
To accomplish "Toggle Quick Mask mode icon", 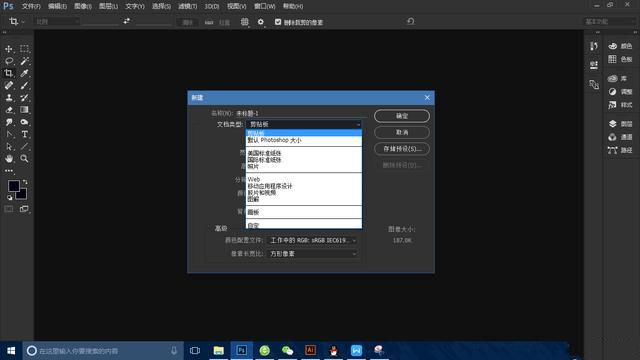I will 9,209.
